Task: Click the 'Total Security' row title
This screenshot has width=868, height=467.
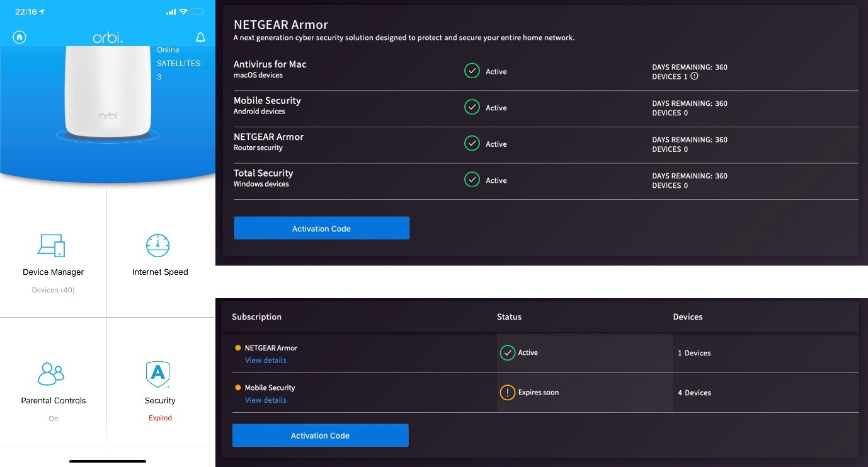Action: 263,173
